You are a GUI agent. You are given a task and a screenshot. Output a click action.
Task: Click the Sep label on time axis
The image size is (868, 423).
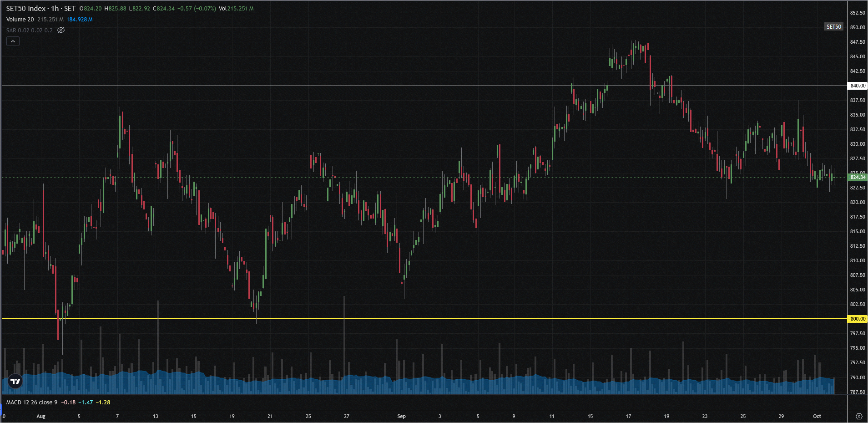[401, 416]
